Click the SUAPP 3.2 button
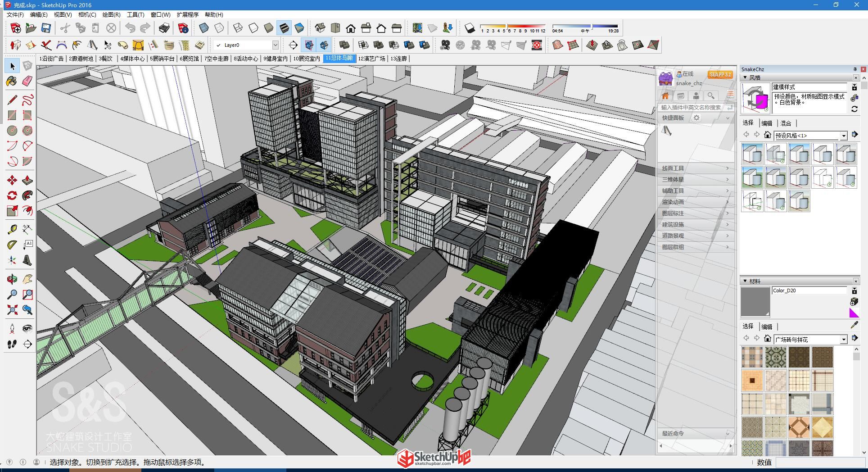This screenshot has width=868, height=472. click(720, 75)
